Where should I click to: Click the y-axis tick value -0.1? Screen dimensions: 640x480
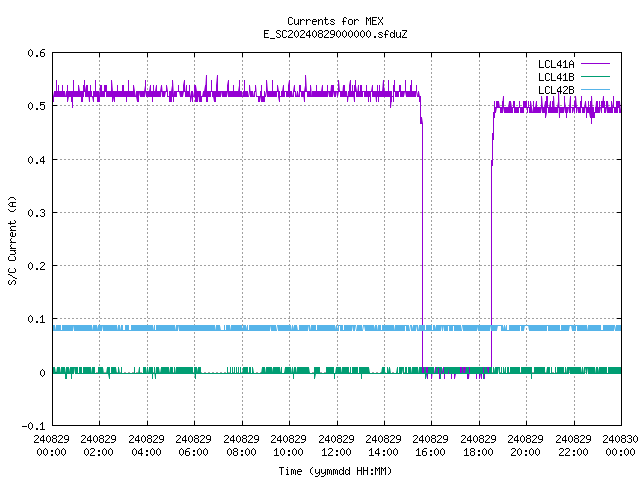(x=33, y=426)
